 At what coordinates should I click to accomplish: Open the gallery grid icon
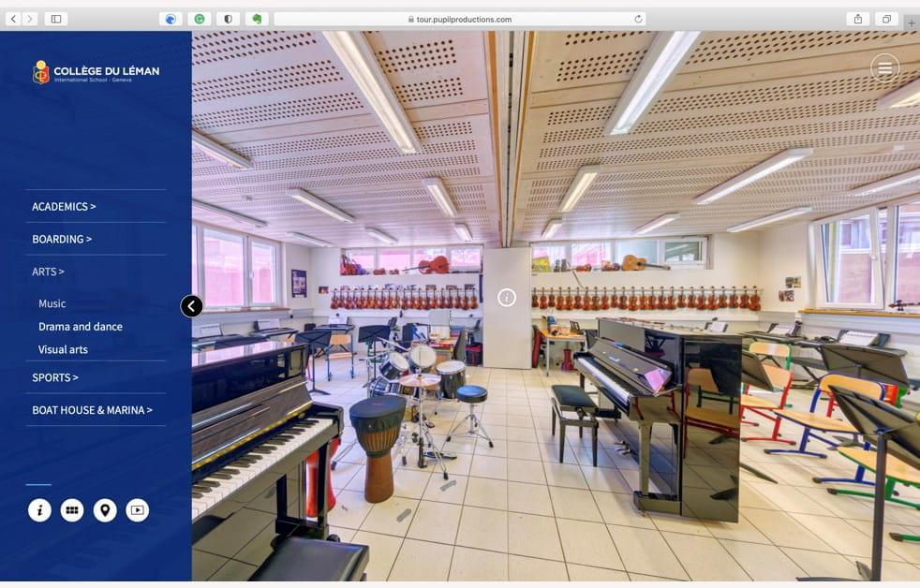[72, 510]
